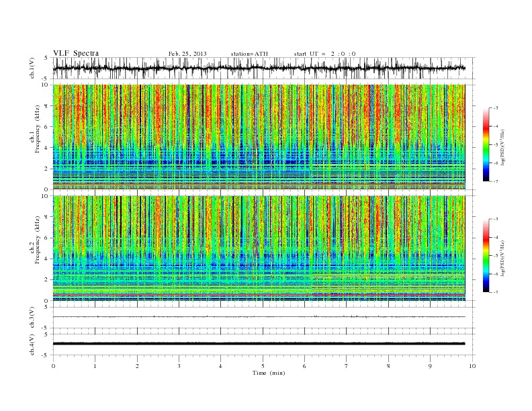This screenshot has width=532, height=411.
Task: Click the "1" tick on the Time axis
Action: tap(95, 366)
